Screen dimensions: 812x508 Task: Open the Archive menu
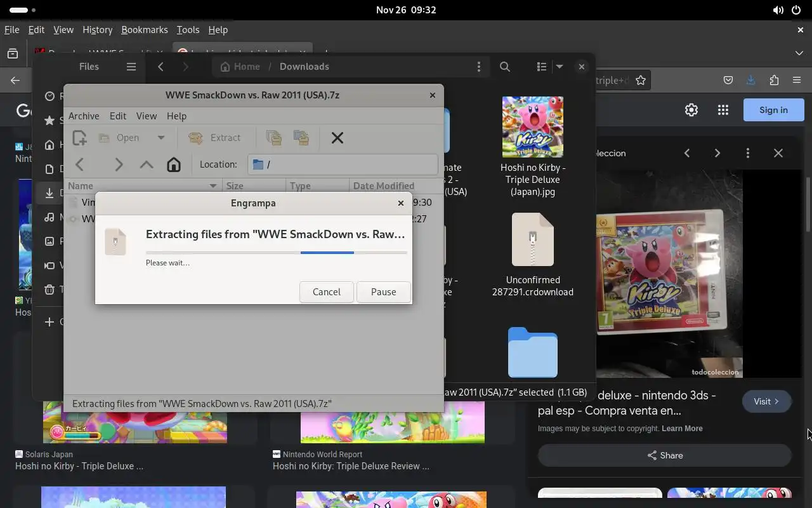click(84, 116)
